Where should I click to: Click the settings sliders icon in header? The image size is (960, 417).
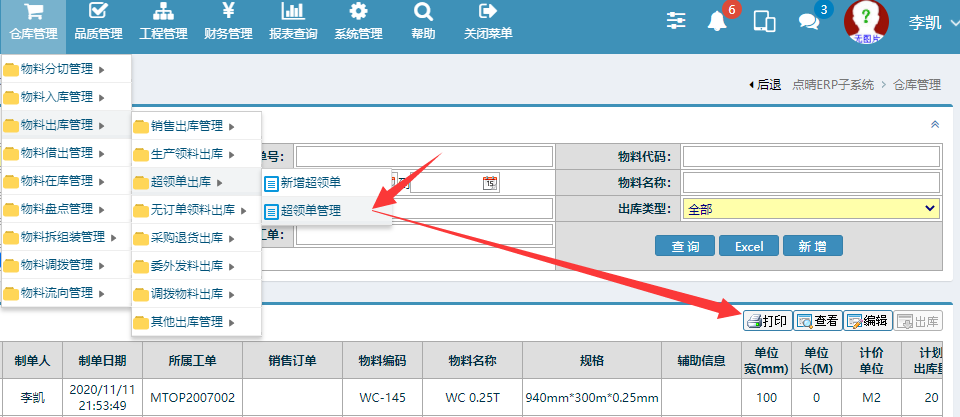click(x=677, y=21)
